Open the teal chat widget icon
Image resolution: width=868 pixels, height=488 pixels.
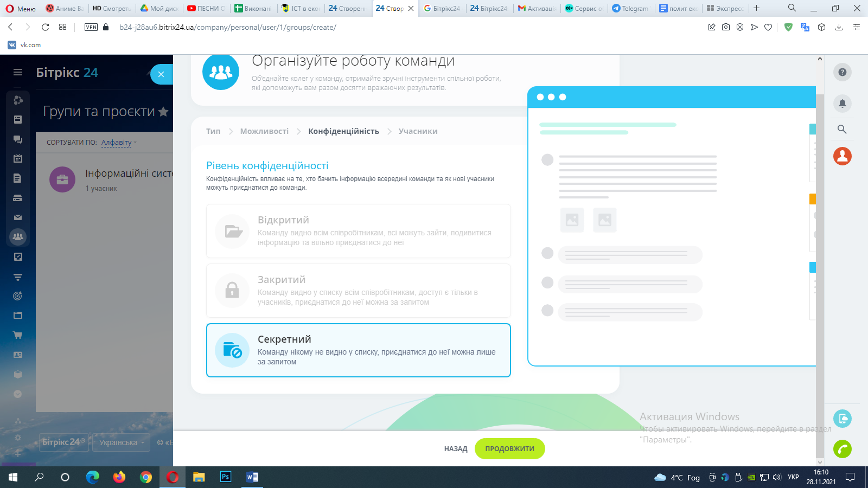pos(843,419)
